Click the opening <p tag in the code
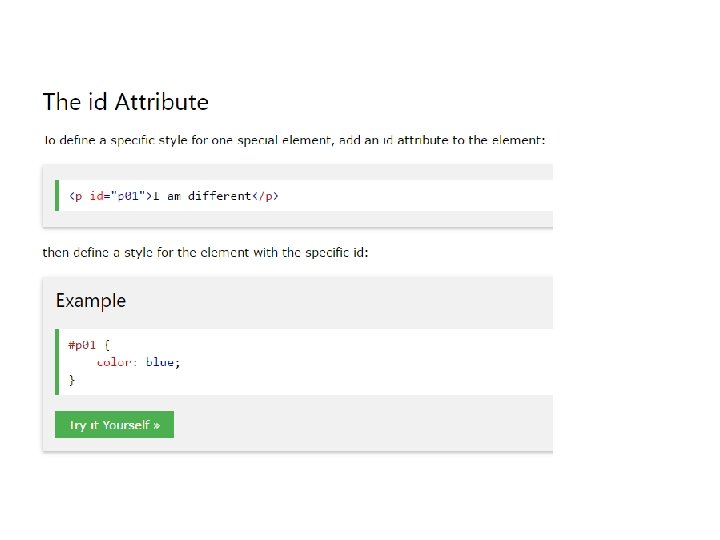 tap(75, 196)
